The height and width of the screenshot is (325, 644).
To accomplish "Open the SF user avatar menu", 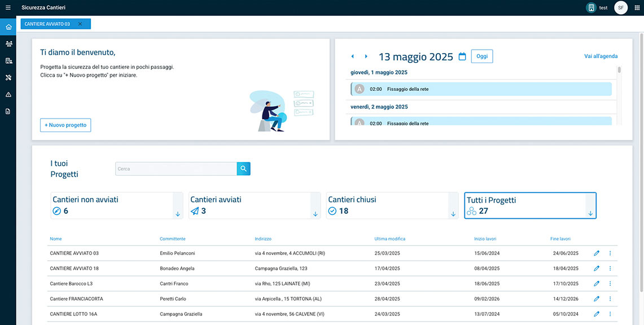I will [621, 8].
